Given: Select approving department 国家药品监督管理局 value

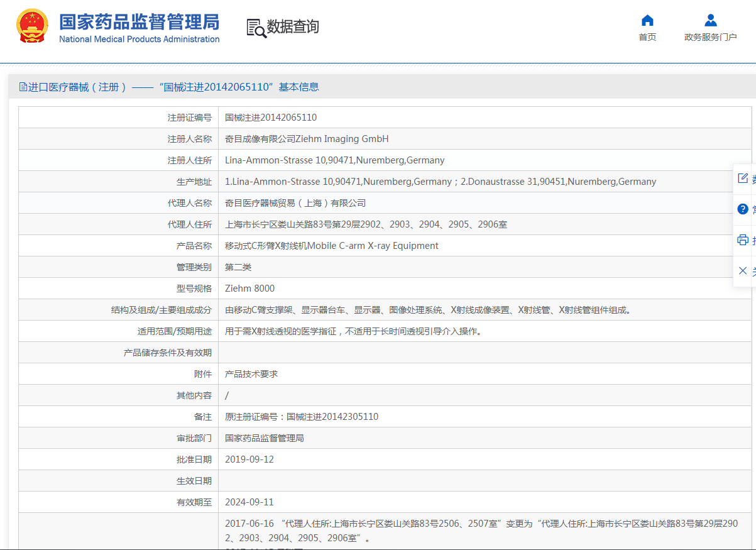Looking at the screenshot, I should point(265,438).
